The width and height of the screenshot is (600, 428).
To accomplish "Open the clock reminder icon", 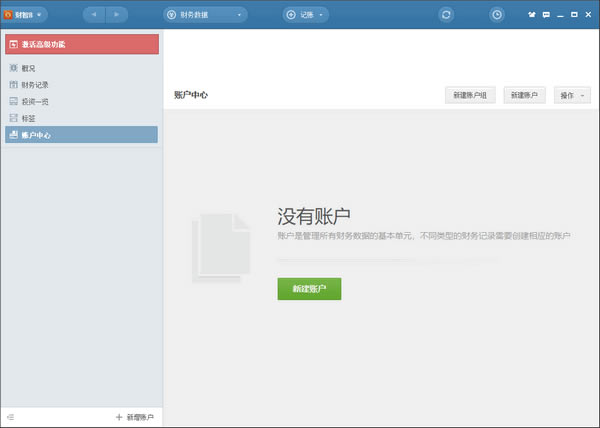I will 497,15.
